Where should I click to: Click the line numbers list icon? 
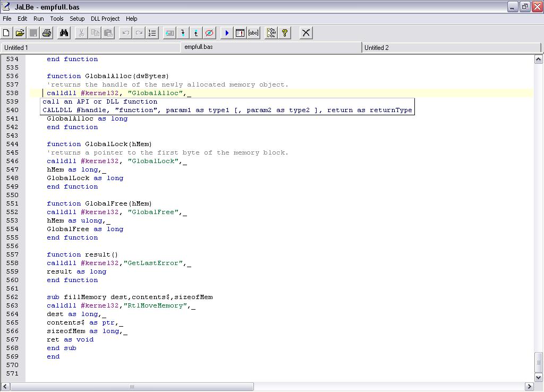pos(152,33)
